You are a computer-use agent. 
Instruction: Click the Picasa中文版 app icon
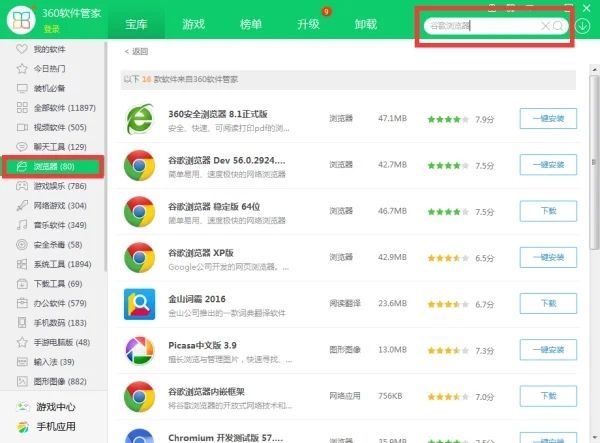click(x=139, y=350)
